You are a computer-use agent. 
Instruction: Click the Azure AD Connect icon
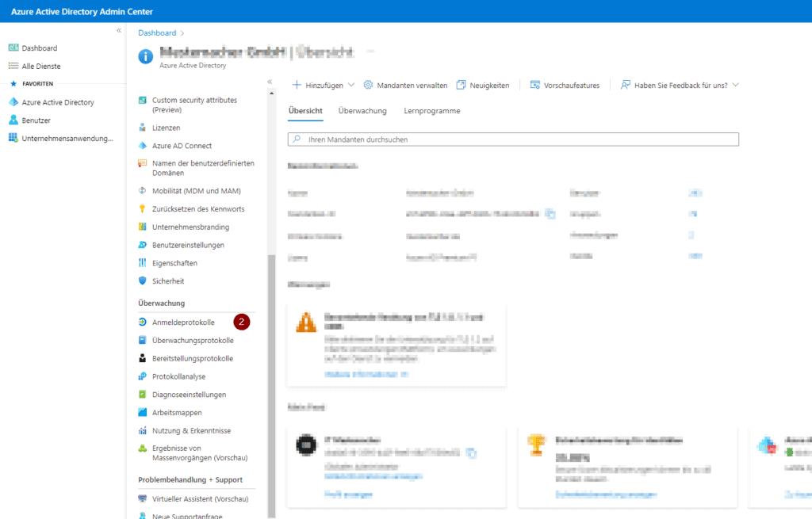(143, 146)
